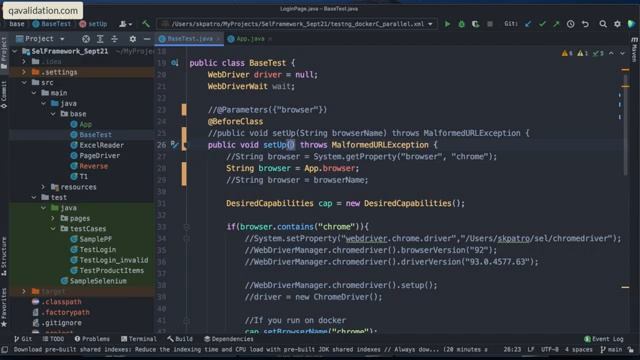Viewport: 640px width, 360px height.
Task: Collapse SelFramework_Sept21 root folder
Action: pyautogui.click(x=15, y=51)
